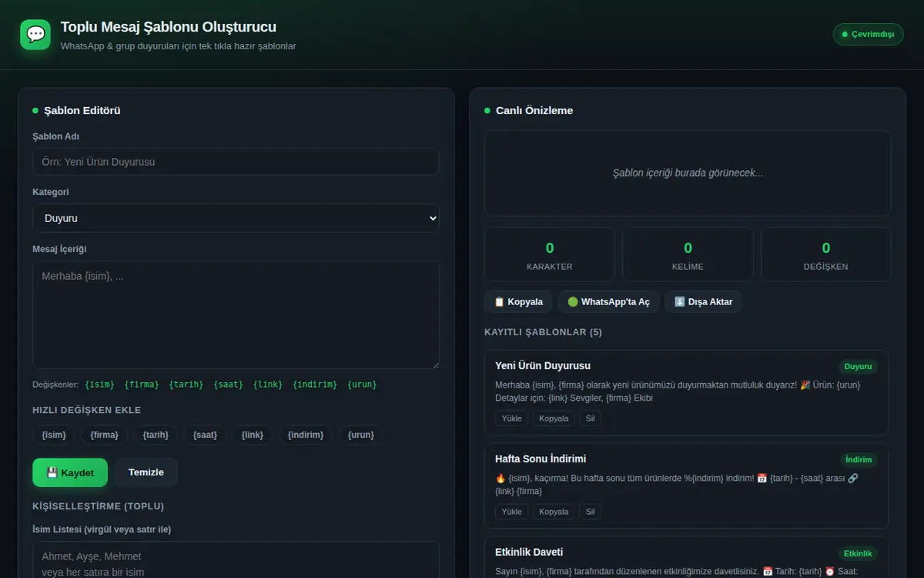Delete the Yeni Ürün Duyurusu template
Screen dimensions: 924x578
tap(590, 418)
